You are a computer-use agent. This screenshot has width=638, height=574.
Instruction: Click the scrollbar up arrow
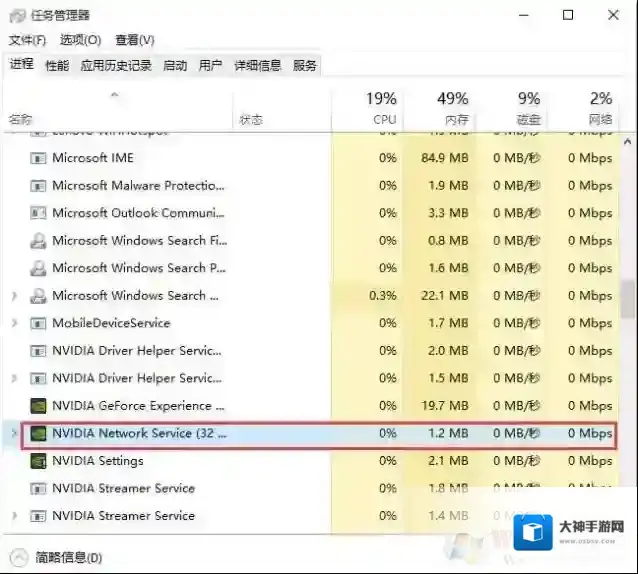tap(628, 142)
